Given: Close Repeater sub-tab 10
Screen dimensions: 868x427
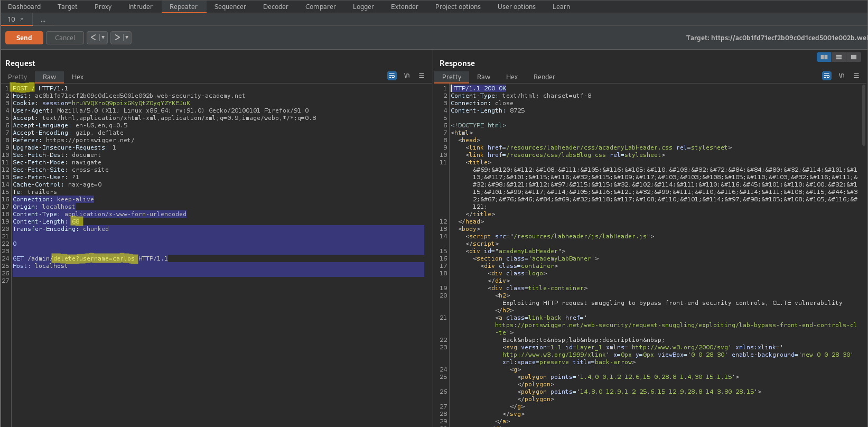Looking at the screenshot, I should pos(22,19).
